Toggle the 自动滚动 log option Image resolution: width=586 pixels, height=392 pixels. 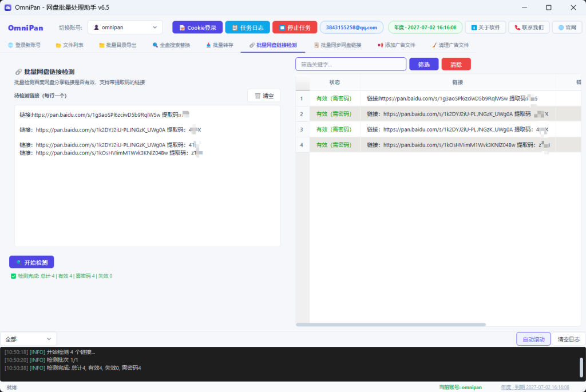[x=533, y=339]
